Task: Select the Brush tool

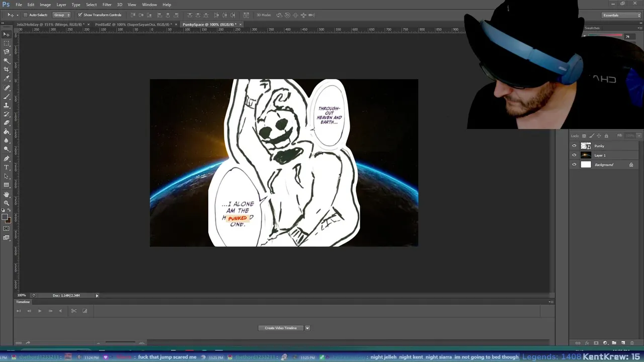Action: point(7,97)
